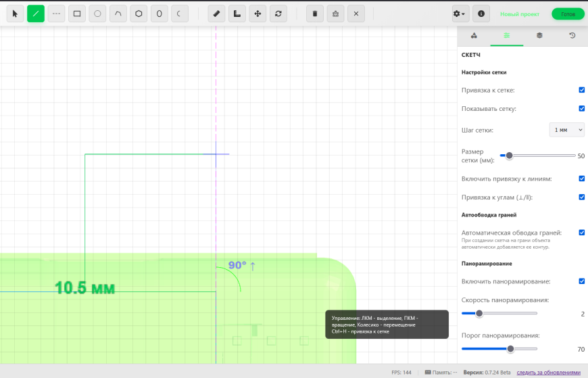Click the 'Размер сетки' slider handle
This screenshot has height=378, width=588.
(x=509, y=156)
